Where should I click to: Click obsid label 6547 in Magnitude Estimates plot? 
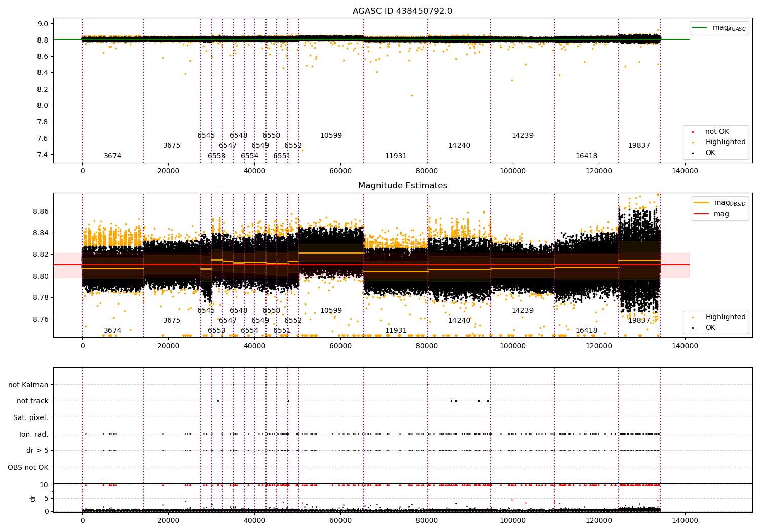228,321
